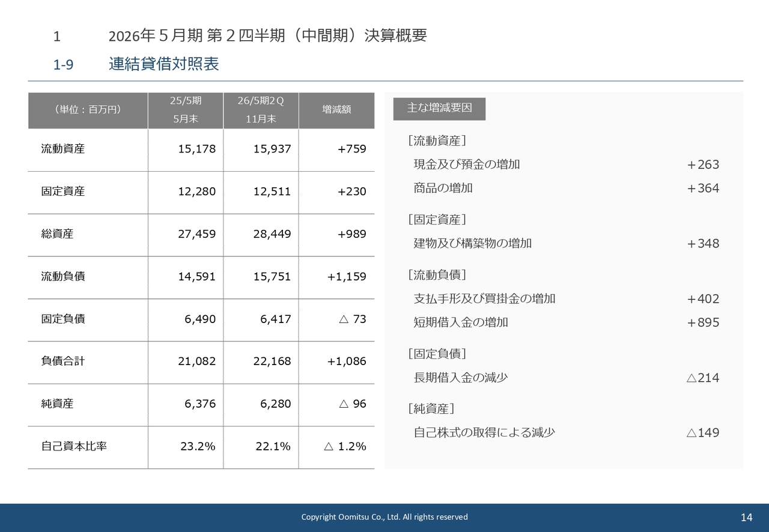Screen dimensions: 769x532
Task: Click the (単位:百万円) header cell
Action: tap(88, 109)
